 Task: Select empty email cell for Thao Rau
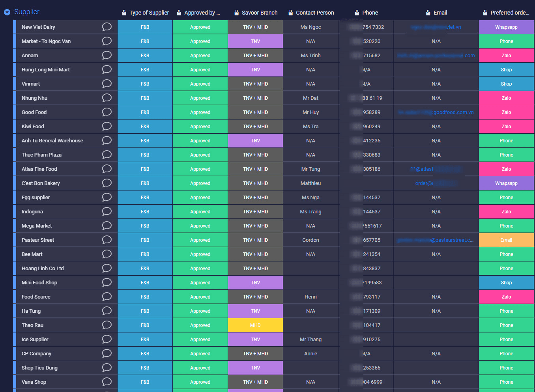pos(436,325)
